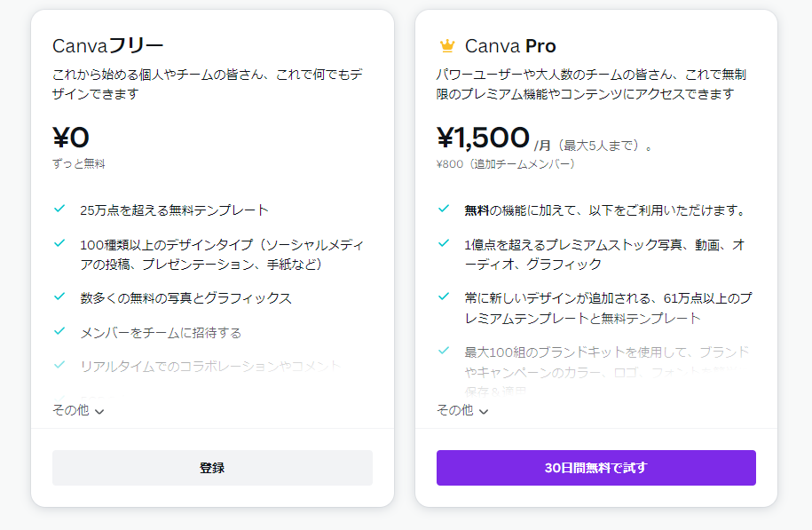Click checkmark next to メンバーをチームに招待する
Viewport: 812px width, 530px height.
click(x=59, y=331)
